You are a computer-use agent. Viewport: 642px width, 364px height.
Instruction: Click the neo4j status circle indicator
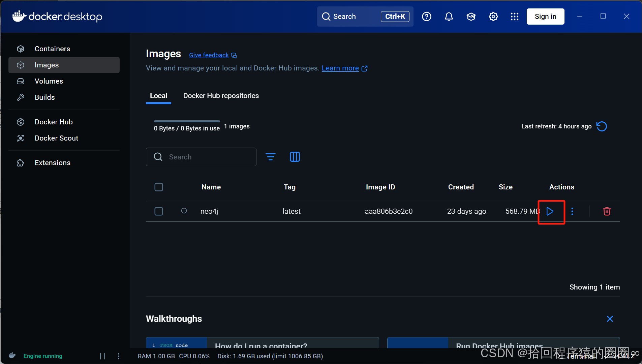pyautogui.click(x=184, y=211)
